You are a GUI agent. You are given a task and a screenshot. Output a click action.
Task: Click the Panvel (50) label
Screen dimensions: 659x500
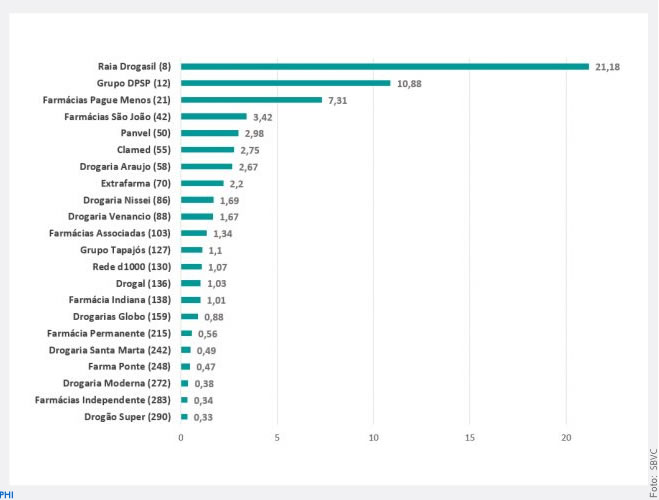click(145, 133)
